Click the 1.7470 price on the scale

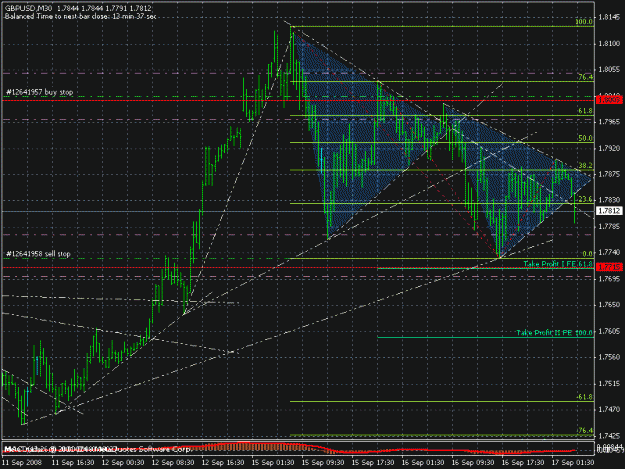pos(609,410)
